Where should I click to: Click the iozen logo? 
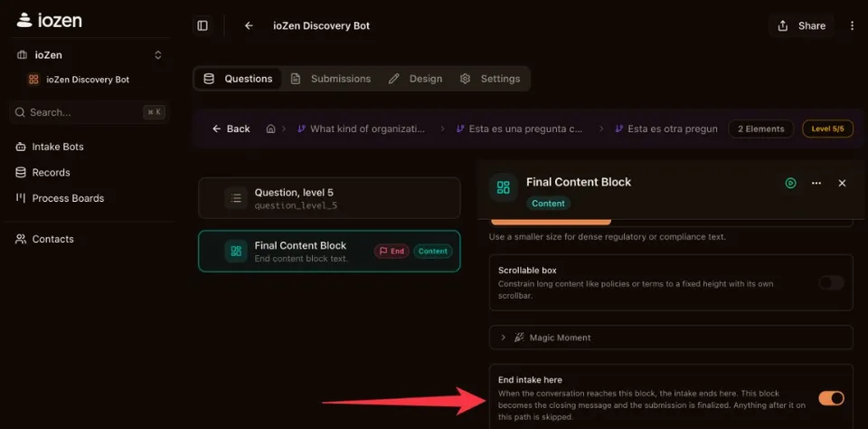point(49,21)
